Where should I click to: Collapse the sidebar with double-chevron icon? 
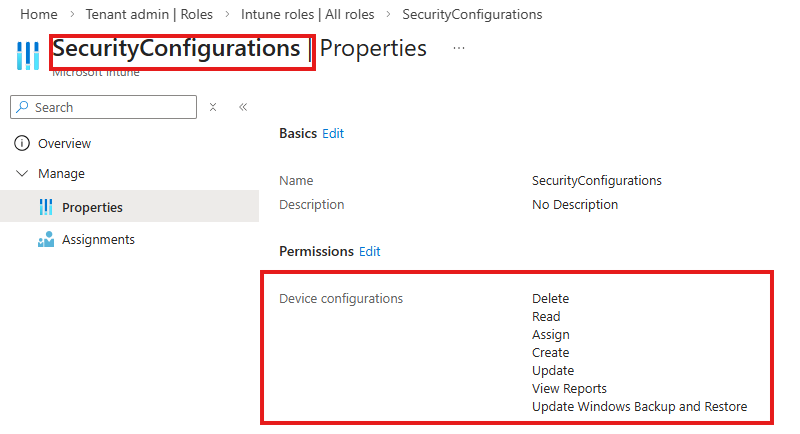[x=243, y=107]
